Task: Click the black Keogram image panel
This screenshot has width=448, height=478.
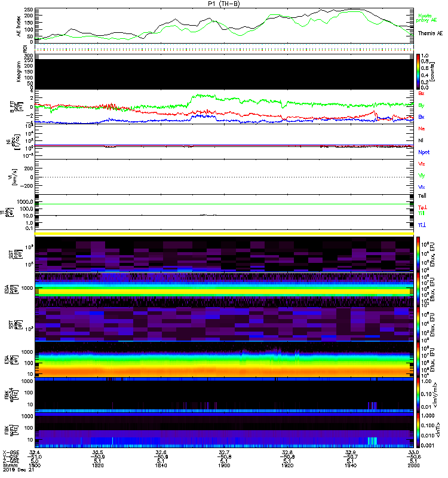Action: pos(224,74)
